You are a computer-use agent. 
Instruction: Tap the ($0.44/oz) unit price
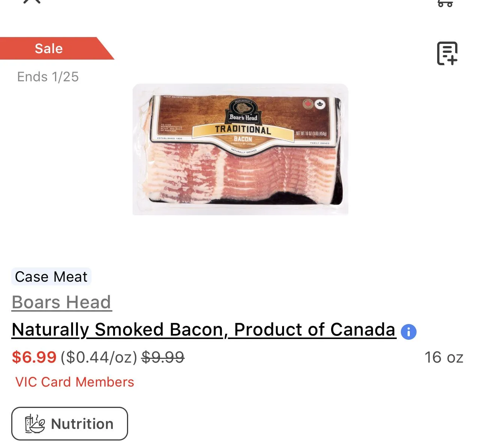[x=99, y=357]
